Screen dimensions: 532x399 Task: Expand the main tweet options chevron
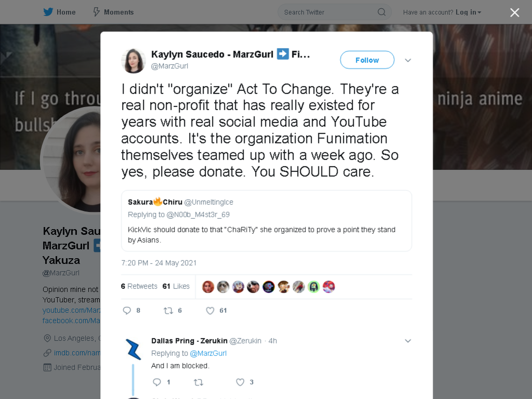pos(408,60)
